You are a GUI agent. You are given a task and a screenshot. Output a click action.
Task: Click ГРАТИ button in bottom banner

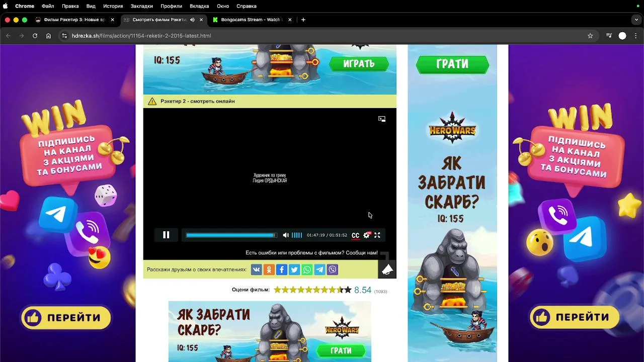pos(341,350)
